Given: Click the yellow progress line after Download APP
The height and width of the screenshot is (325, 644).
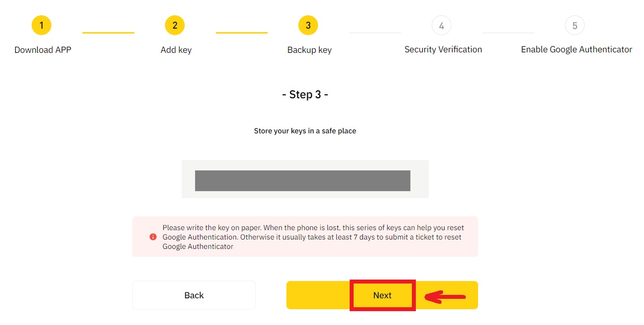Looking at the screenshot, I should pos(108,32).
